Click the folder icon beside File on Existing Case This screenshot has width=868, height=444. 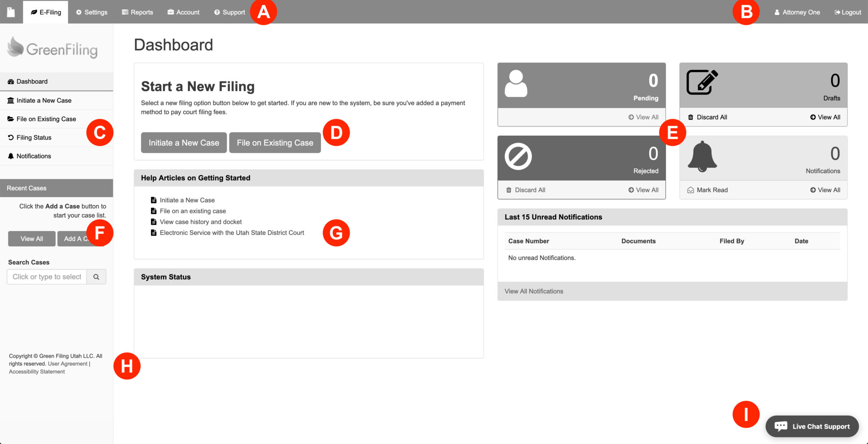10,119
